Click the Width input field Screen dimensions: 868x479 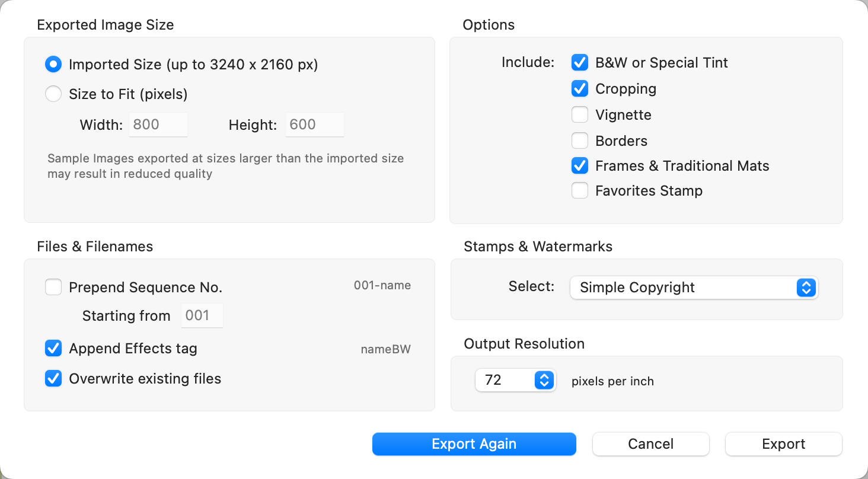tap(158, 124)
